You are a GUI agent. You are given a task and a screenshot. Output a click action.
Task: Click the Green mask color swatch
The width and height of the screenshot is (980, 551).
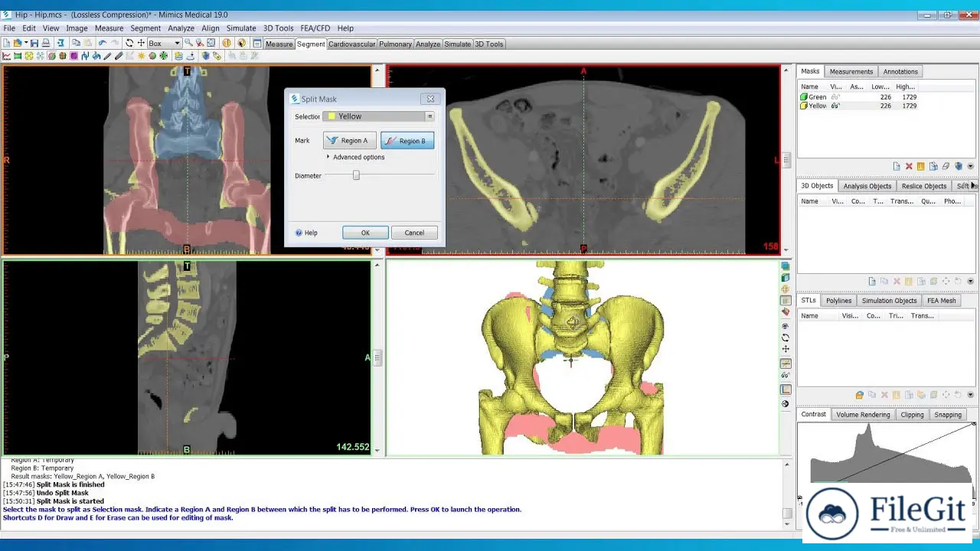(x=804, y=97)
